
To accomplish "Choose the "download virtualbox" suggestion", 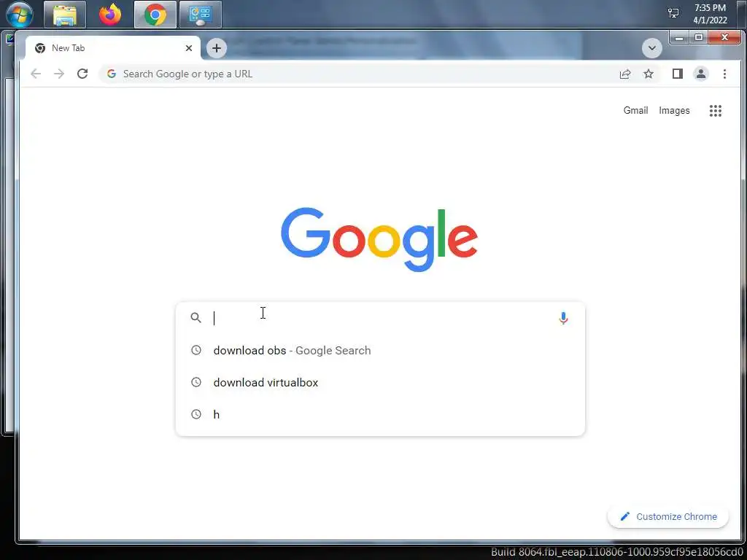I will 380,382.
